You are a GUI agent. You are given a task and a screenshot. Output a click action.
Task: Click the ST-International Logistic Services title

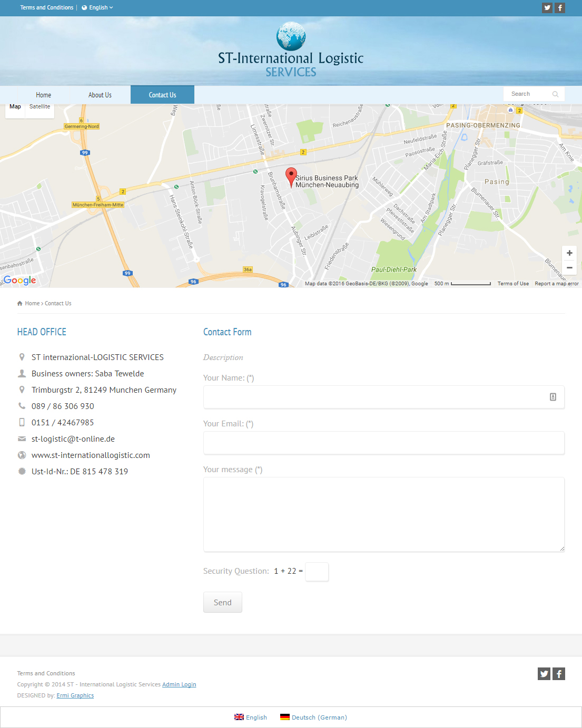tap(291, 65)
